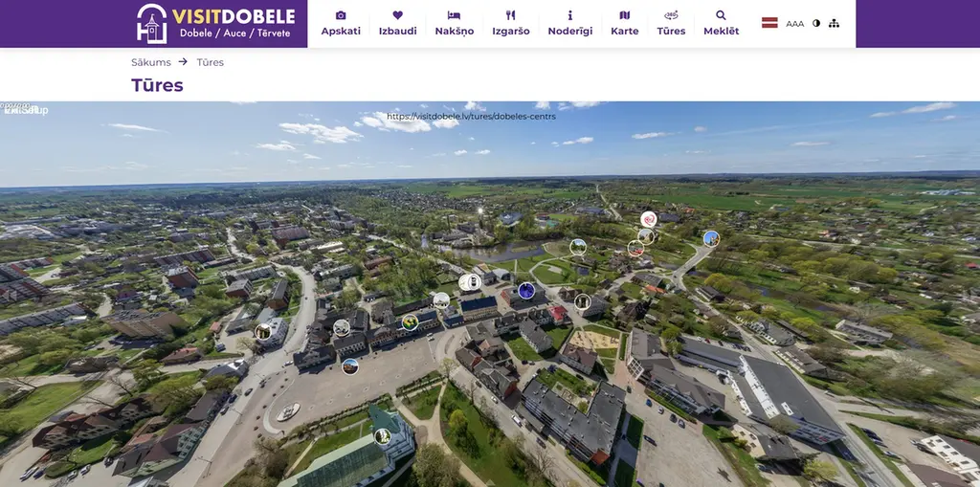The height and width of the screenshot is (487, 980).
Task: Change text size with AAA control
Action: pyautogui.click(x=795, y=24)
